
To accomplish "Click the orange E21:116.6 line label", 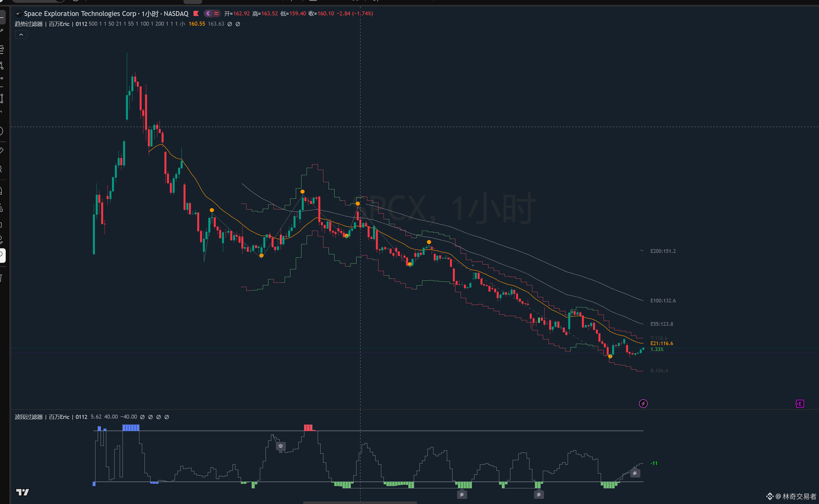I will 661,343.
